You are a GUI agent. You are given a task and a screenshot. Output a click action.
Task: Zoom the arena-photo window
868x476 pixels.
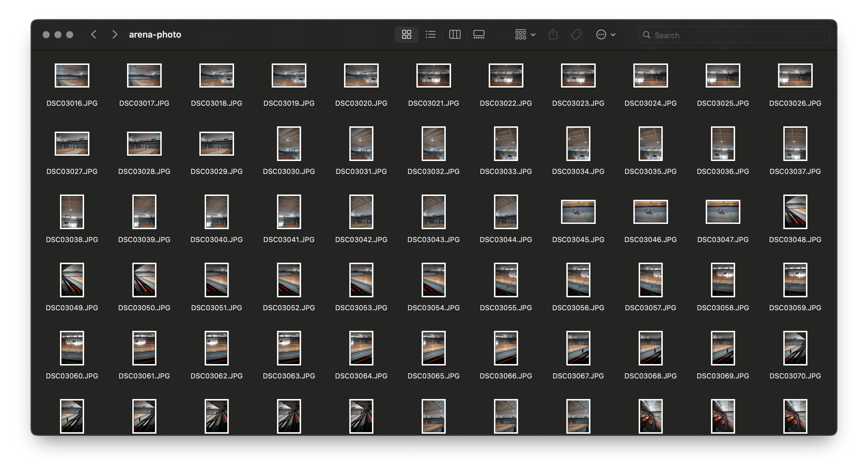(x=70, y=35)
